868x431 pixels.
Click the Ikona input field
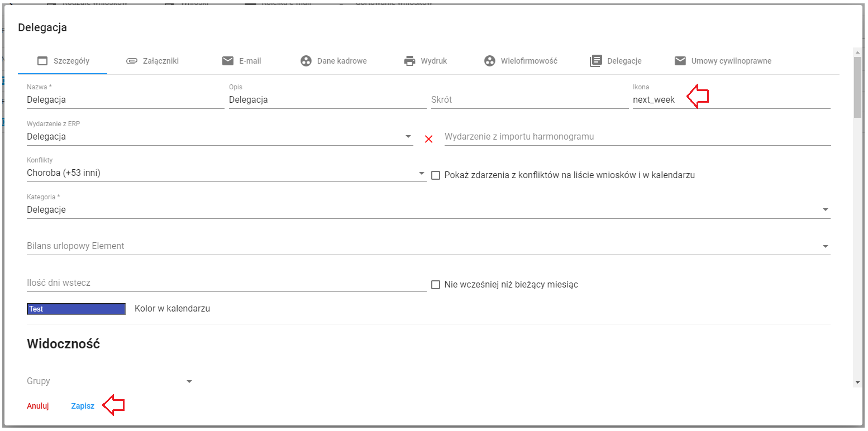tap(731, 100)
